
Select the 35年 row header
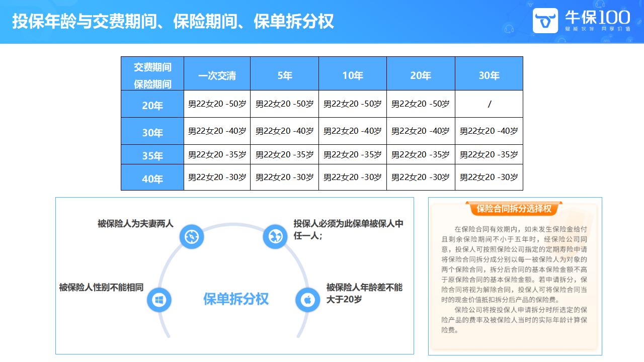[x=152, y=155]
